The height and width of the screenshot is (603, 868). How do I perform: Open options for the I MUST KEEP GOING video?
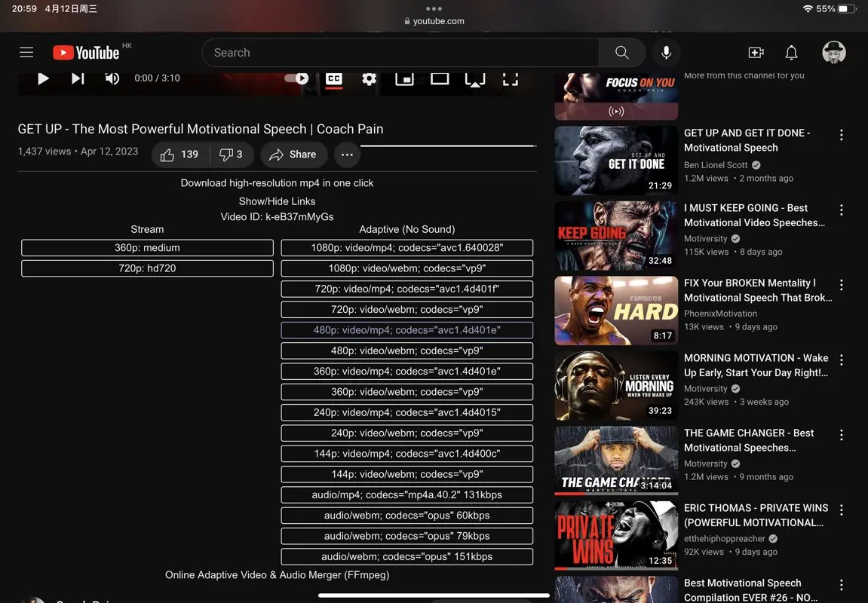click(842, 210)
